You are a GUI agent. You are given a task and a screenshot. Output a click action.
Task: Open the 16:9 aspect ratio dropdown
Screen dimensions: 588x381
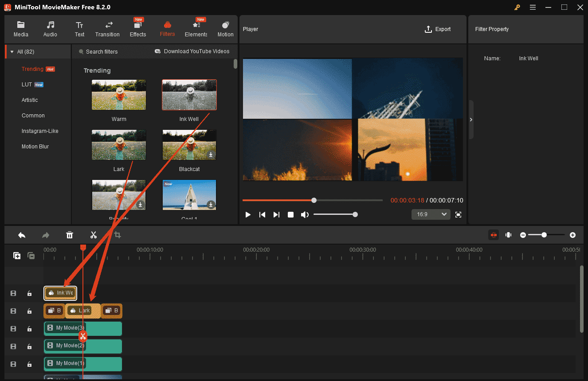click(x=431, y=214)
